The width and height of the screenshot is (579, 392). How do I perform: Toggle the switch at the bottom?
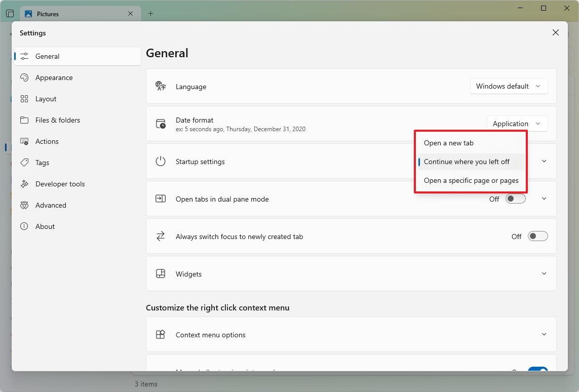(x=537, y=370)
